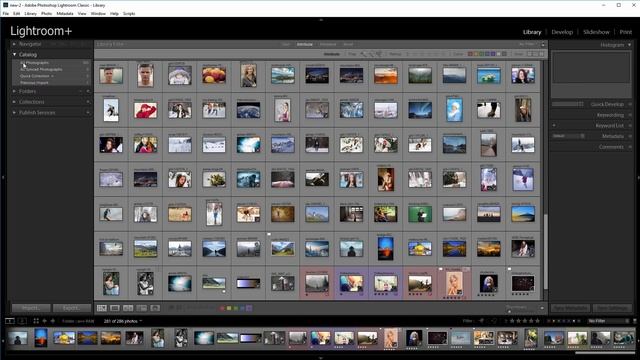Go back with filmstrip left arrow
The width and height of the screenshot is (640, 360).
(x=44, y=321)
